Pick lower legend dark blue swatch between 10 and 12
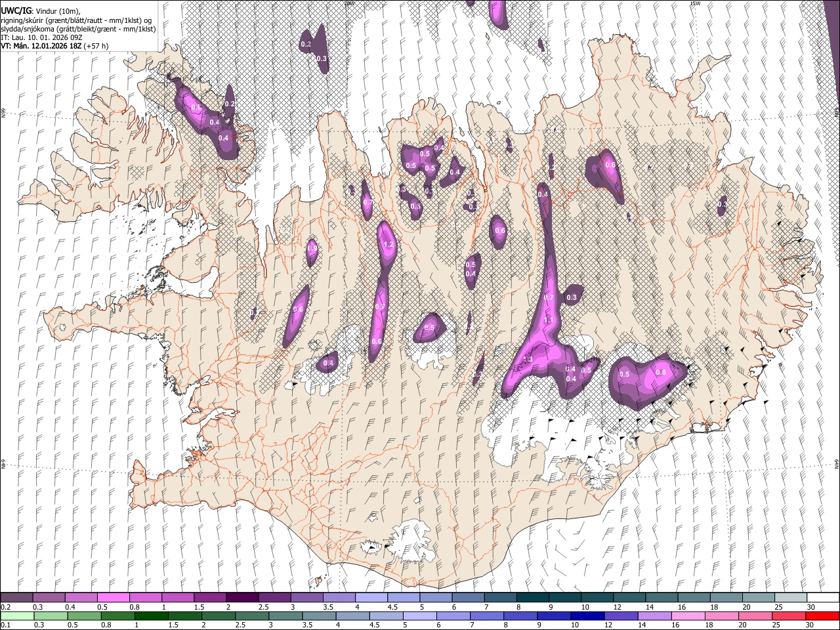Screen dimensions: 840x630 coord(588,616)
